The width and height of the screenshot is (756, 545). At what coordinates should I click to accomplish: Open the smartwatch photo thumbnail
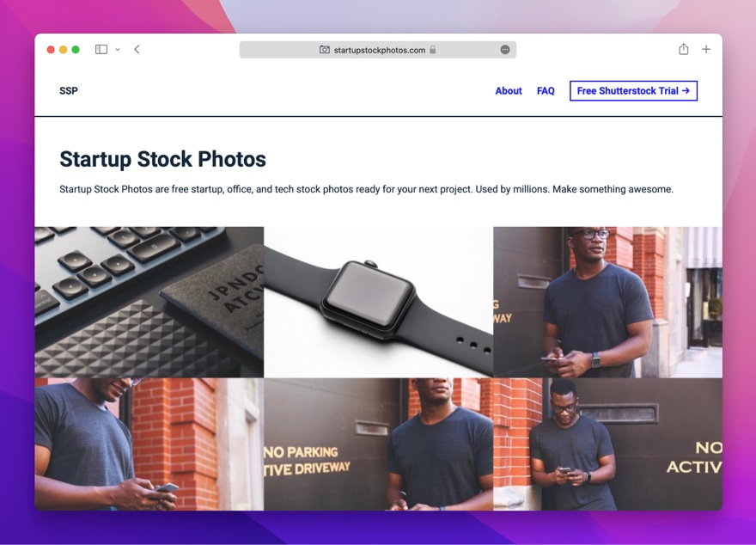point(379,302)
